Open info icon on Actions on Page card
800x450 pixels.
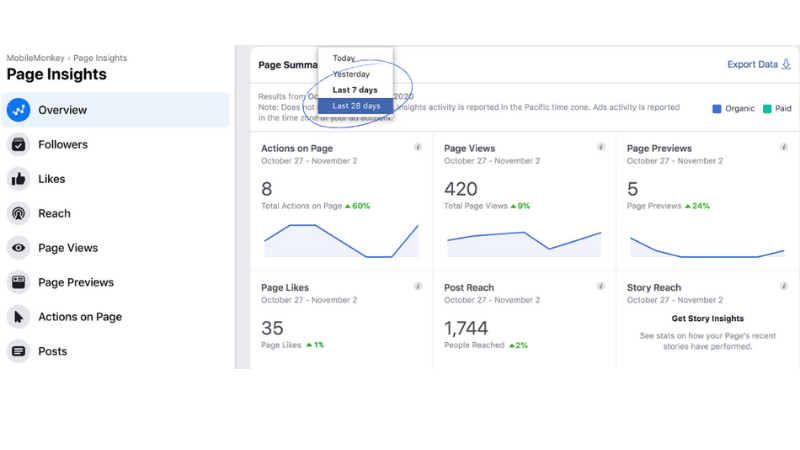418,147
